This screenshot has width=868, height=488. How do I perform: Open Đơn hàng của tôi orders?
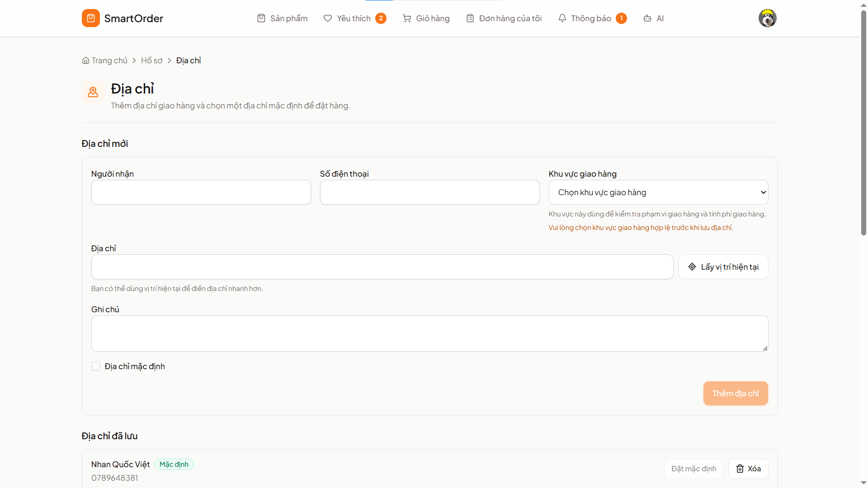504,18
